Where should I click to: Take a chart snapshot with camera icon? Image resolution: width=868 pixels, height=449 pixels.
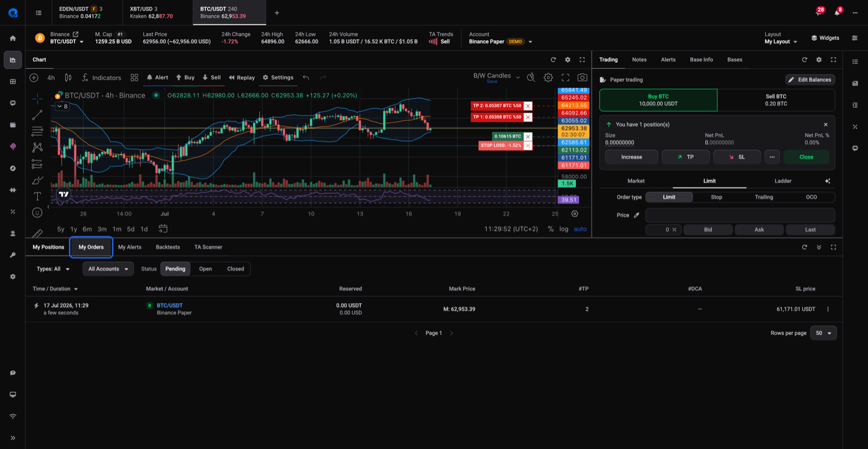pyautogui.click(x=582, y=78)
